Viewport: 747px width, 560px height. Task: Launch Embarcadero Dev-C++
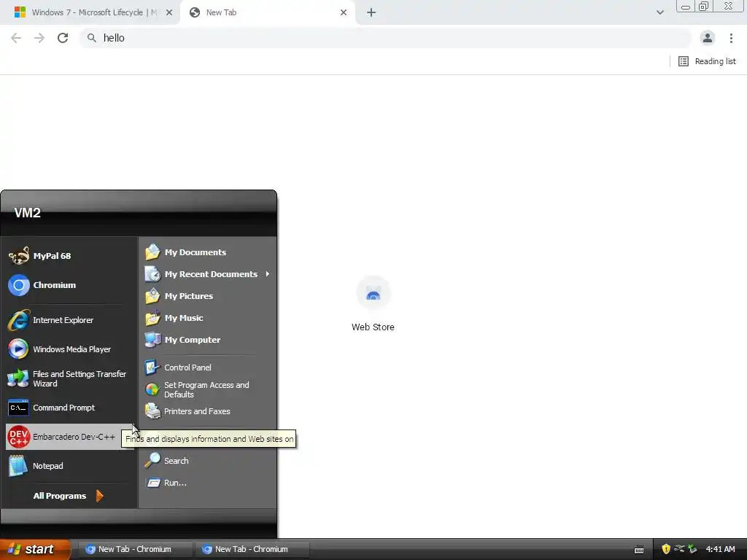pyautogui.click(x=69, y=437)
